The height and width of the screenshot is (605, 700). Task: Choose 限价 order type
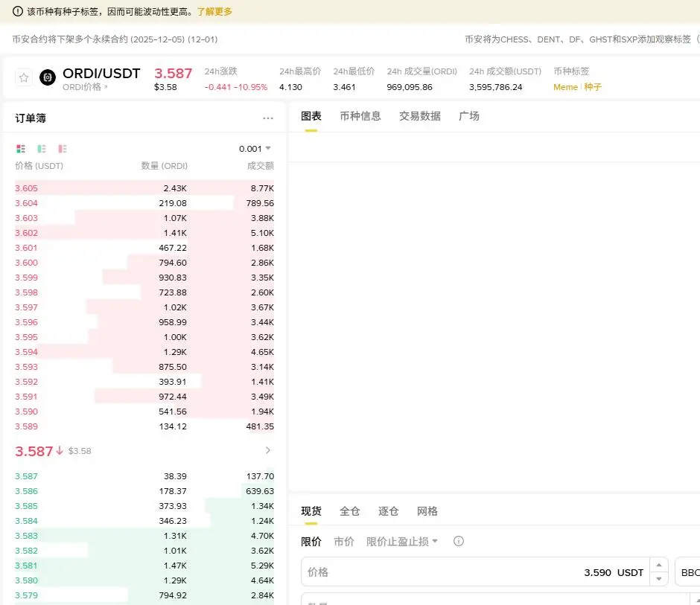click(x=311, y=542)
